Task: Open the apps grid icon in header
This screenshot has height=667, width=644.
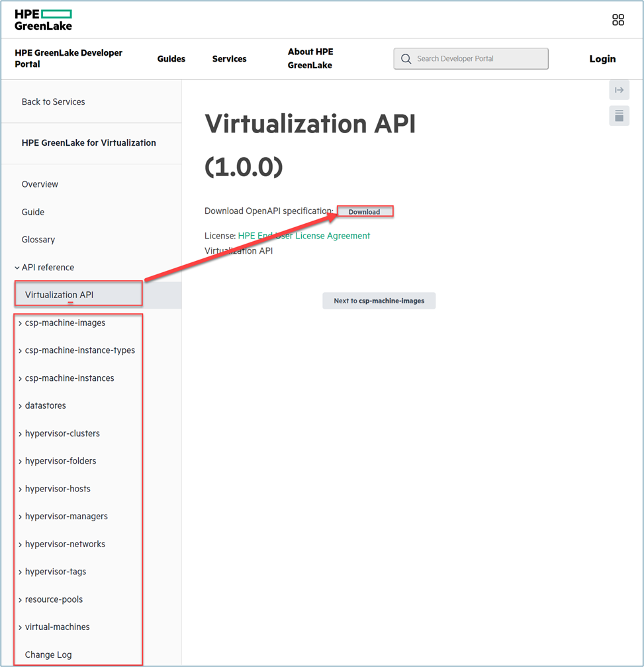Action: point(618,20)
